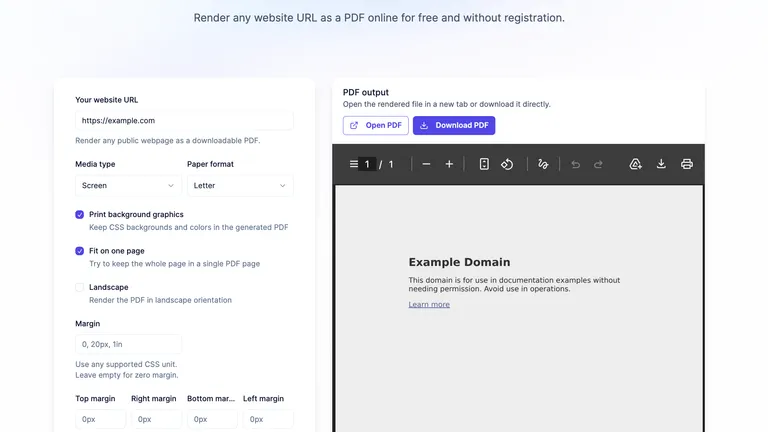
Task: Click the 'Render any public webpage' hint text
Action: [168, 141]
